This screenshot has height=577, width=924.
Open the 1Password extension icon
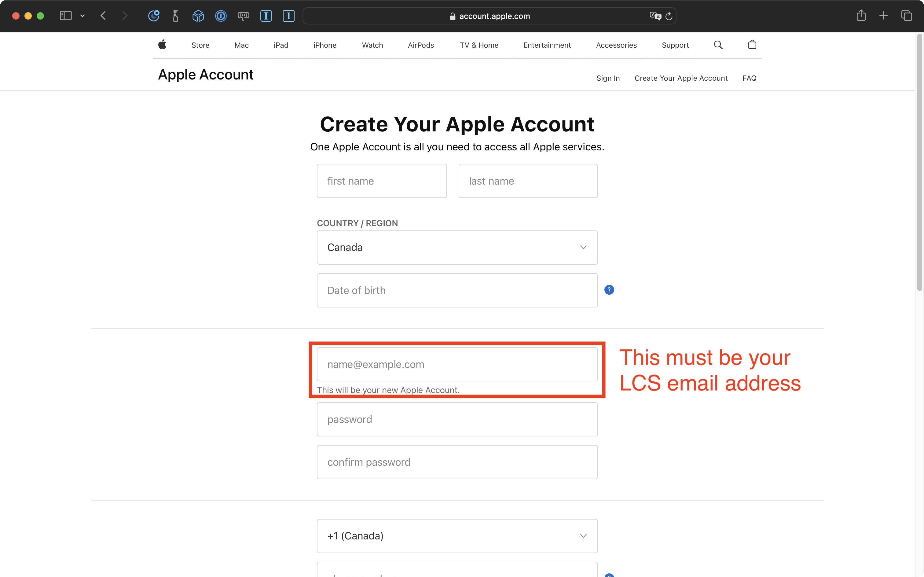pos(221,16)
